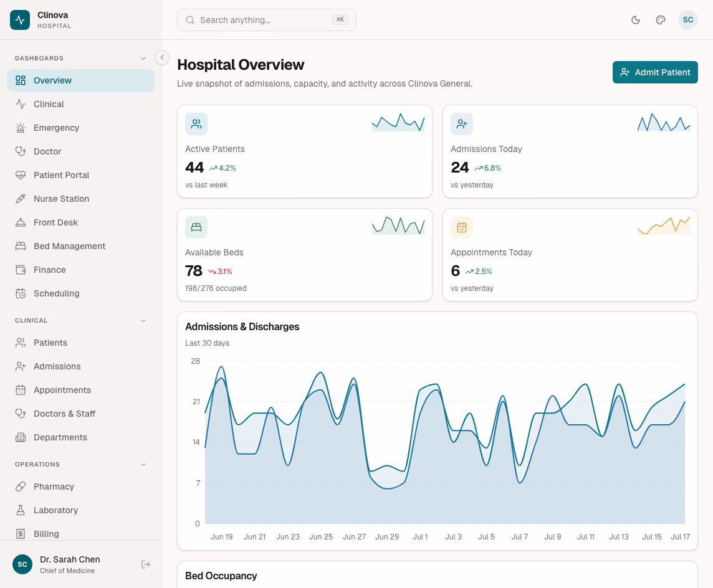Click the Appointments Today card calendar icon
Image resolution: width=713 pixels, height=588 pixels.
[x=462, y=227]
